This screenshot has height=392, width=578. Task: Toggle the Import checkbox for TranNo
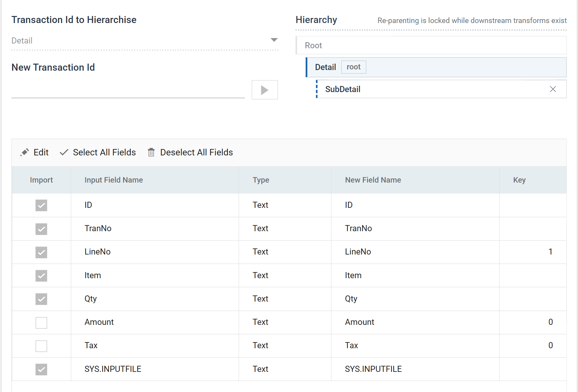click(x=41, y=229)
